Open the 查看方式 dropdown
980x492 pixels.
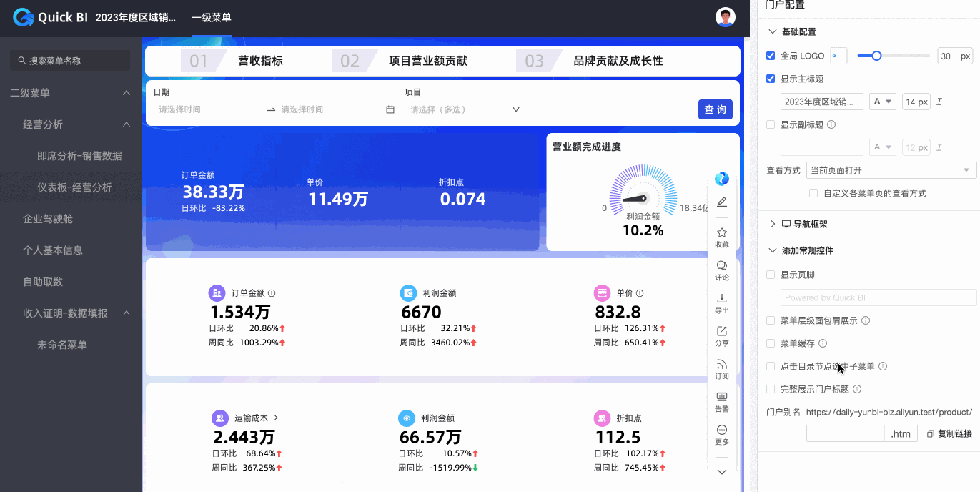pyautogui.click(x=891, y=170)
